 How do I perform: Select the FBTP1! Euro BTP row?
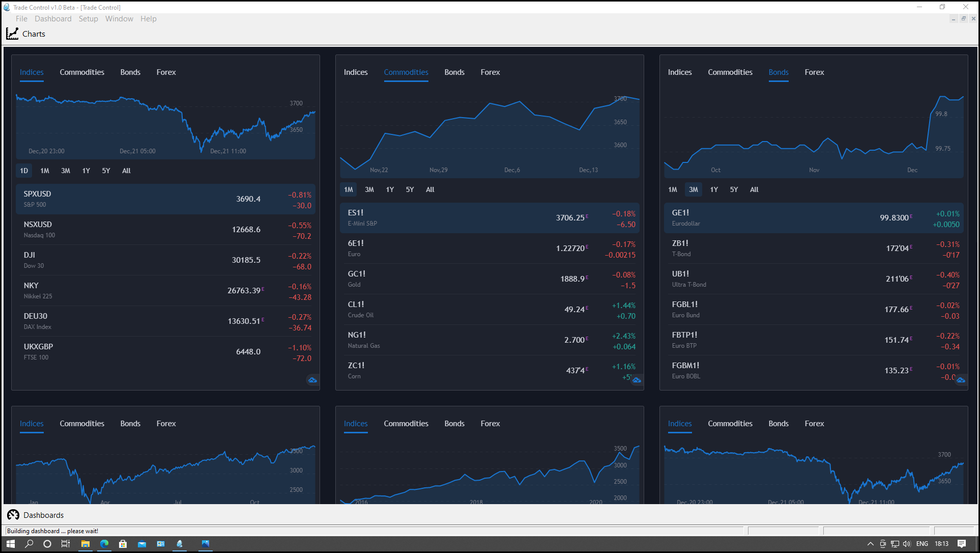pos(814,340)
